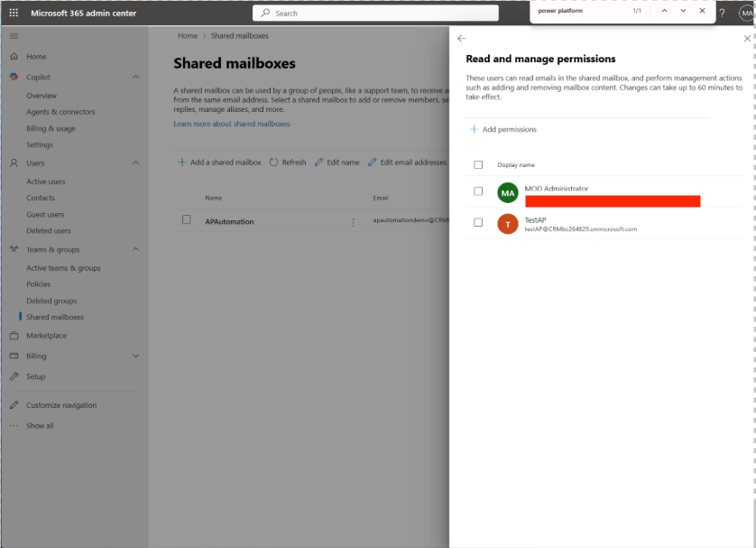This screenshot has width=756, height=548.
Task: Click the top Search input field
Action: 375,14
